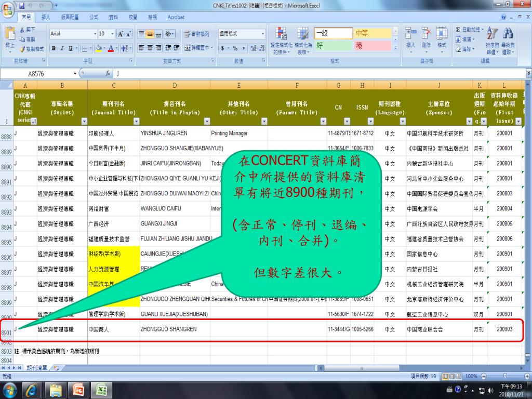The width and height of the screenshot is (532, 399).
Task: Select the 壞 red cell style
Action: click(373, 46)
